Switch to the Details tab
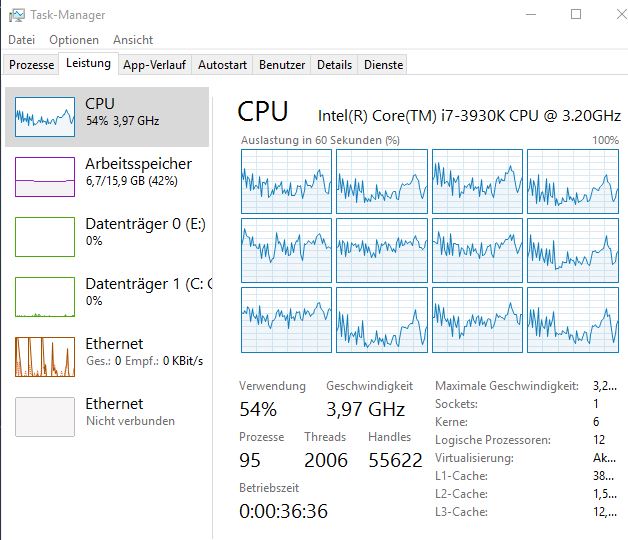Viewport: 628px width, 540px height. (334, 64)
